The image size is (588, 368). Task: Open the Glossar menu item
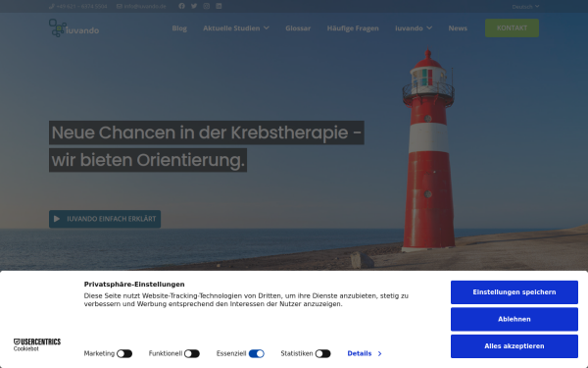tap(298, 28)
